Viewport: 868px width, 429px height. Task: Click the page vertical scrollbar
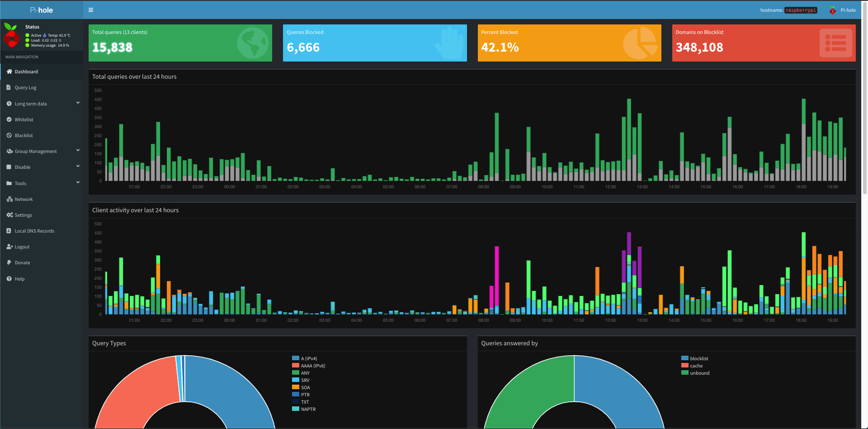click(x=865, y=100)
